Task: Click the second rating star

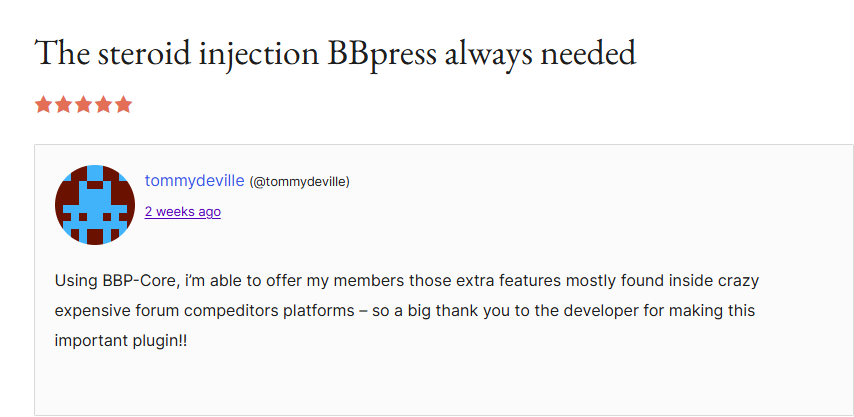Action: pos(63,104)
